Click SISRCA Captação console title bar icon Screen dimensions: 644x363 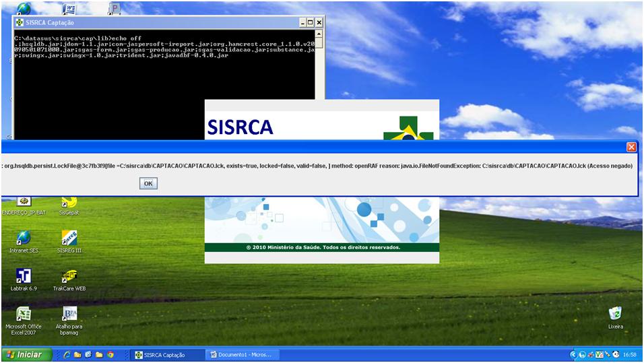(x=20, y=22)
